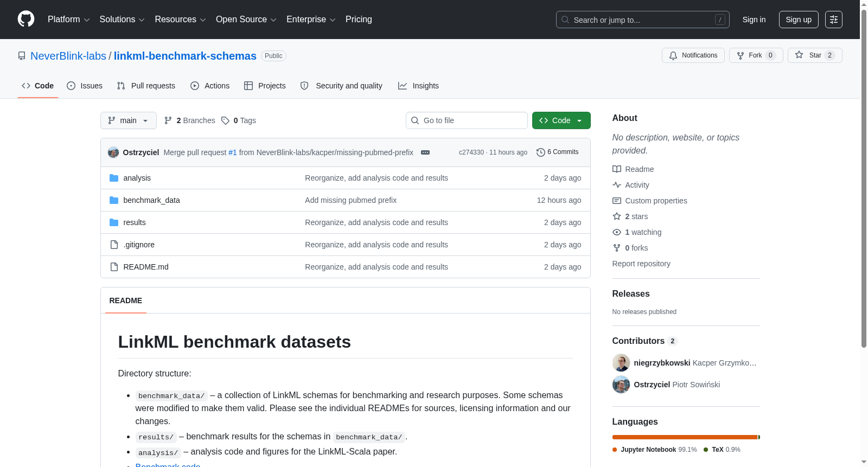Click the .gitignore file icon
The image size is (868, 467).
pyautogui.click(x=114, y=245)
